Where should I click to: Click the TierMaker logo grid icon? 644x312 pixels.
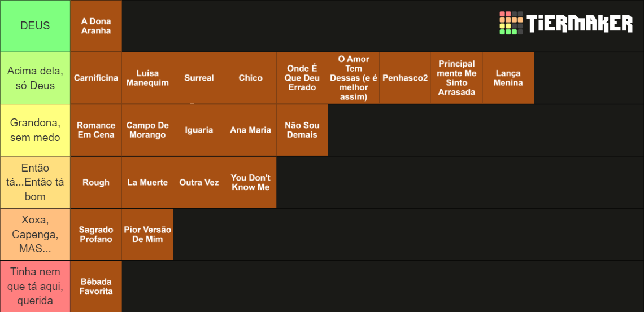pyautogui.click(x=511, y=23)
